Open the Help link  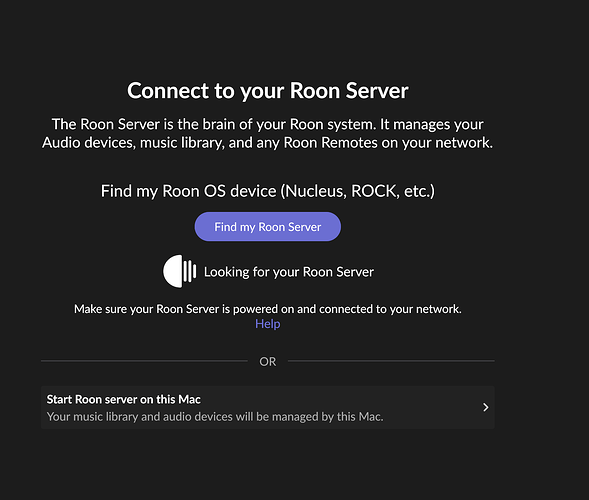tap(267, 324)
